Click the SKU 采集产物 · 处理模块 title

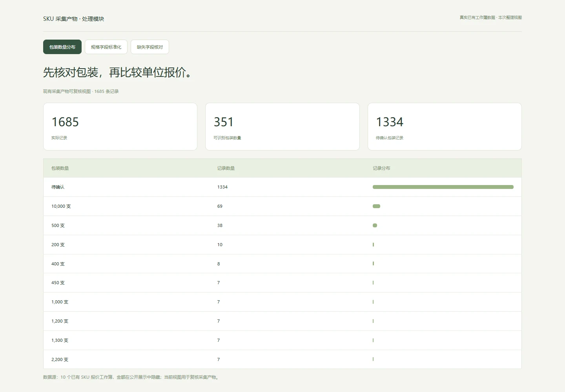click(74, 19)
